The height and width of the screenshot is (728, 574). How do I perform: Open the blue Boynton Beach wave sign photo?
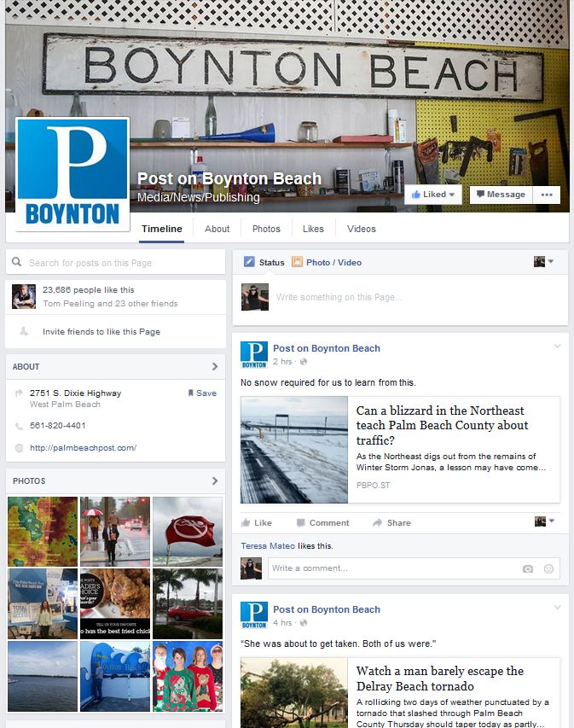(115, 676)
